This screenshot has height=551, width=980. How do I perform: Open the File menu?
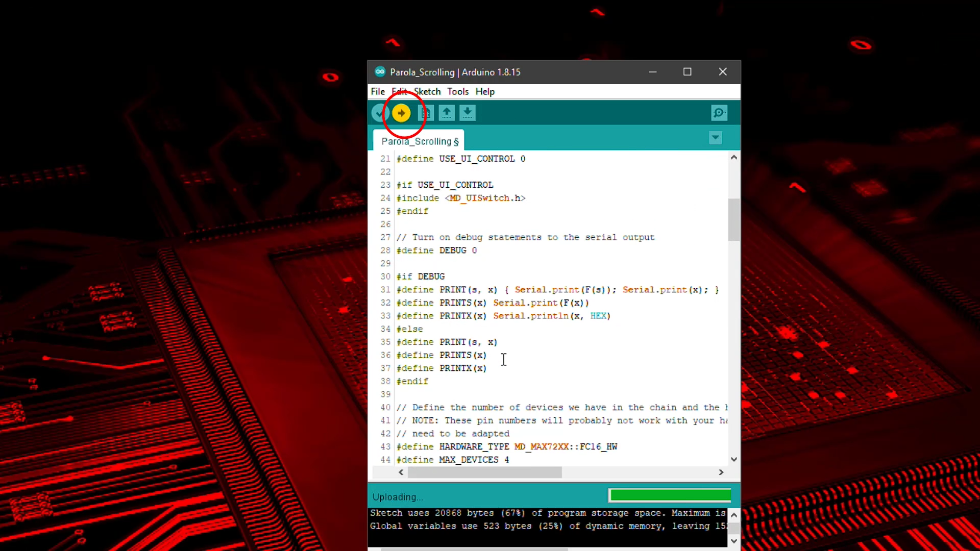point(378,91)
